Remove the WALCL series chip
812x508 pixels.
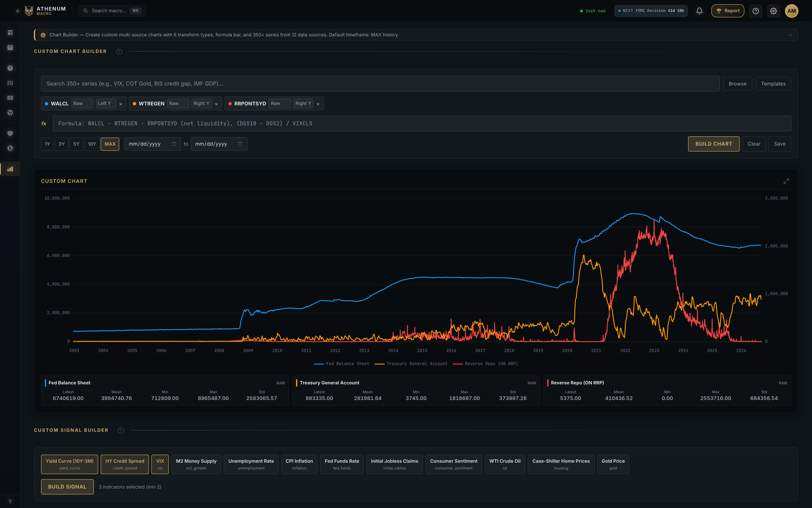(x=121, y=104)
